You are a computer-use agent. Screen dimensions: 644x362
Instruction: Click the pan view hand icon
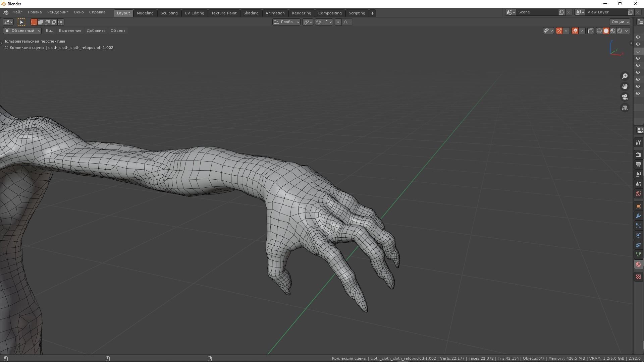click(625, 87)
